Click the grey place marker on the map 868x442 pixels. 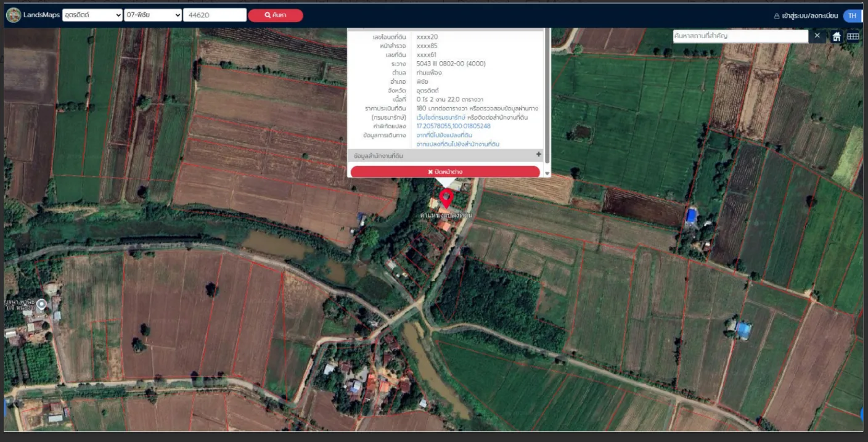[41, 304]
